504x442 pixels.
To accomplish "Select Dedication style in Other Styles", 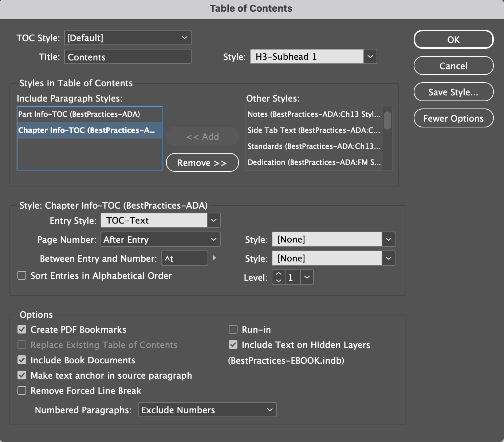I will [x=314, y=162].
